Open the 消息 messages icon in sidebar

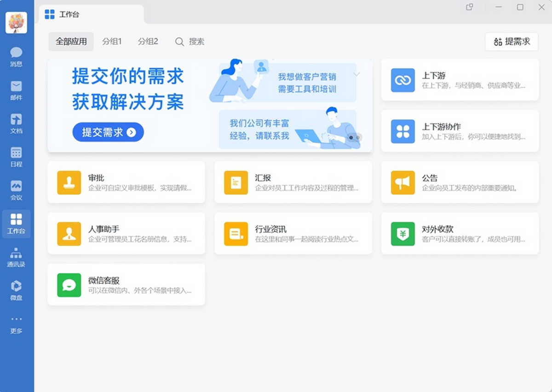[x=16, y=57]
